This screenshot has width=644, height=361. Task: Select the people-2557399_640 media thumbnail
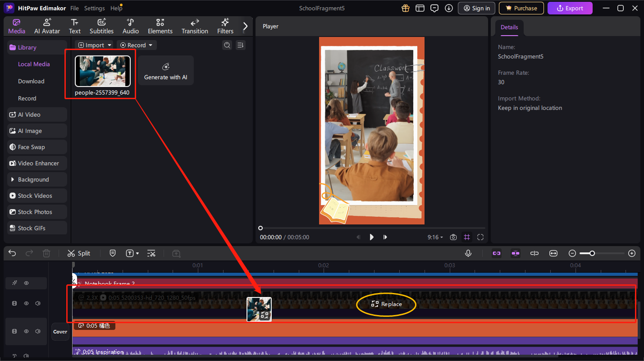tap(103, 71)
